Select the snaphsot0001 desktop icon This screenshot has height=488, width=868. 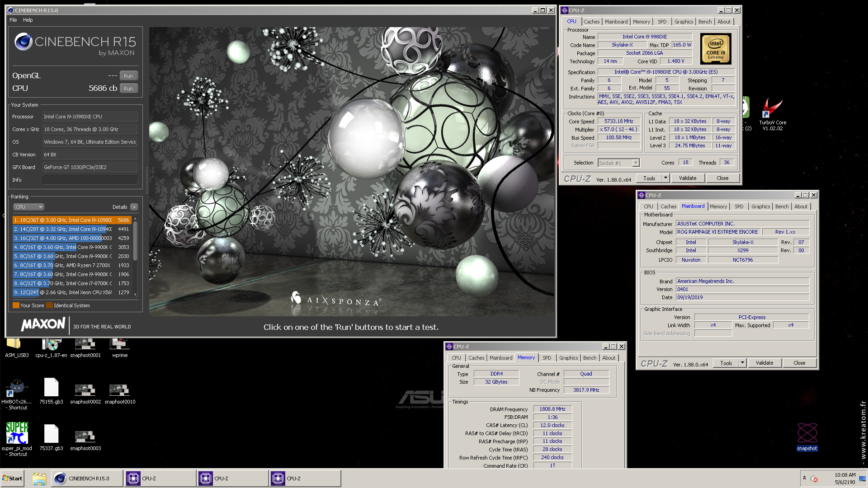(x=85, y=348)
